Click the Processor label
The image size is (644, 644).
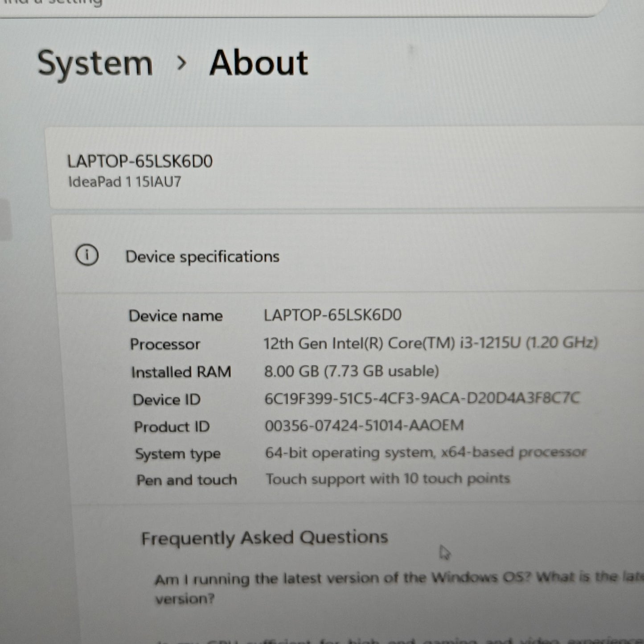tap(165, 344)
